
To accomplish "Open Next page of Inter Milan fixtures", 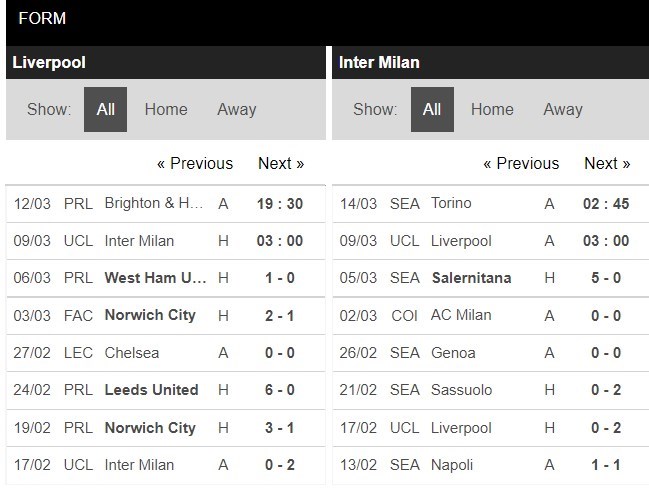I will [607, 163].
